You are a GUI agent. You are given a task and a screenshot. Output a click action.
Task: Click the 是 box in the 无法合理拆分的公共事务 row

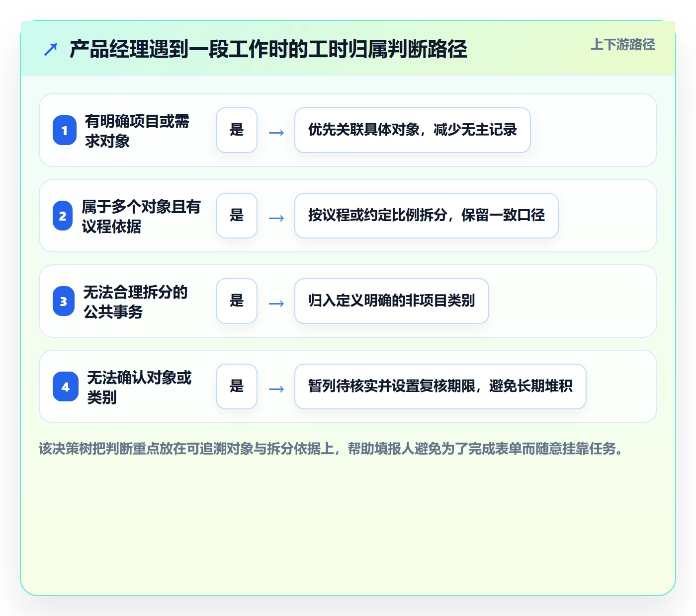[237, 301]
